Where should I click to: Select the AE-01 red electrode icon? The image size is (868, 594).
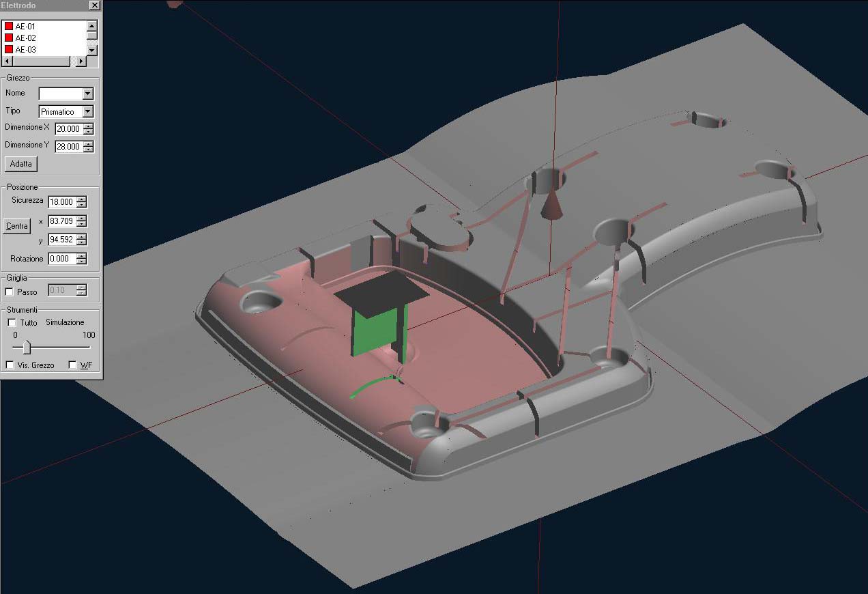9,26
